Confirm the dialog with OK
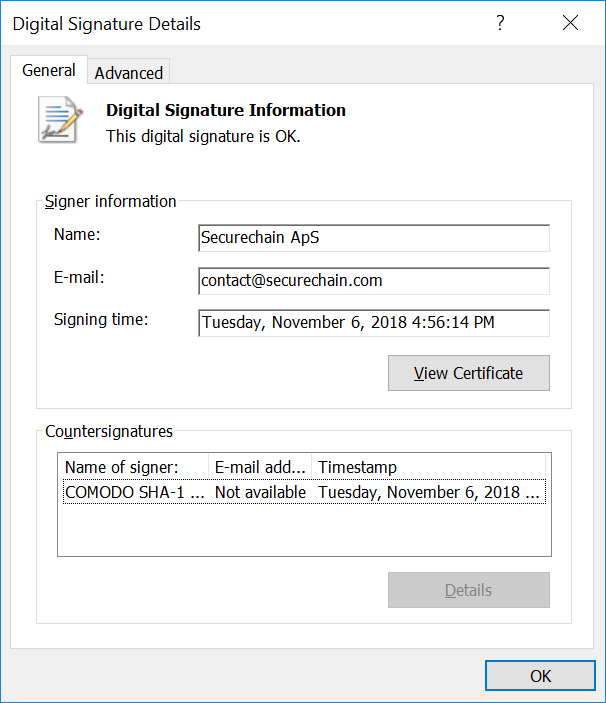This screenshot has width=606, height=703. point(540,676)
